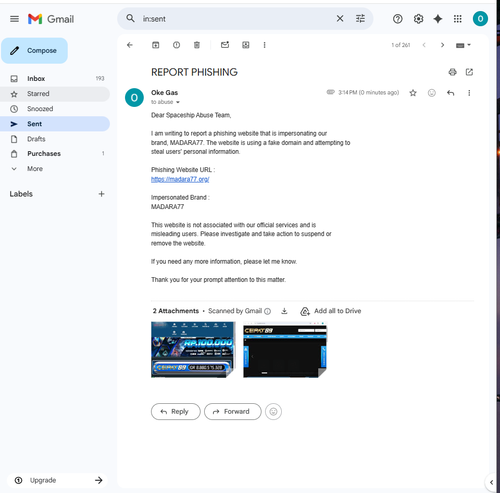This screenshot has width=500, height=493.
Task: Click the Reply button
Action: [176, 412]
